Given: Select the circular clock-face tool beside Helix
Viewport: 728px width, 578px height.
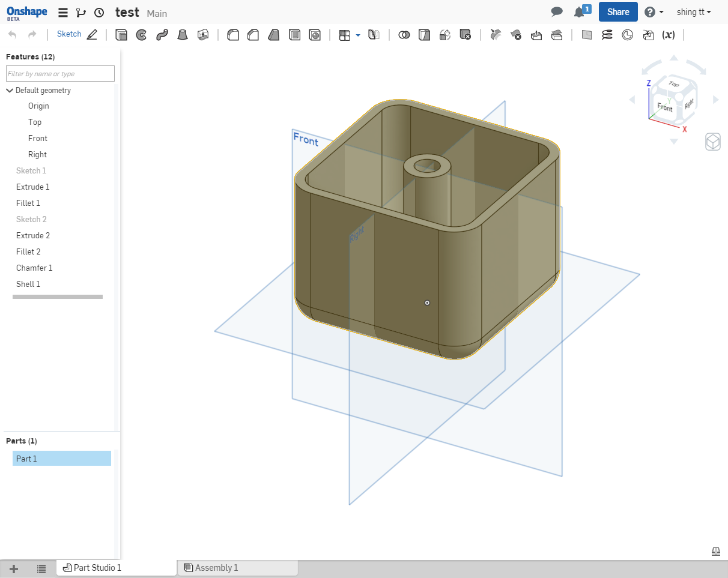Looking at the screenshot, I should (628, 35).
